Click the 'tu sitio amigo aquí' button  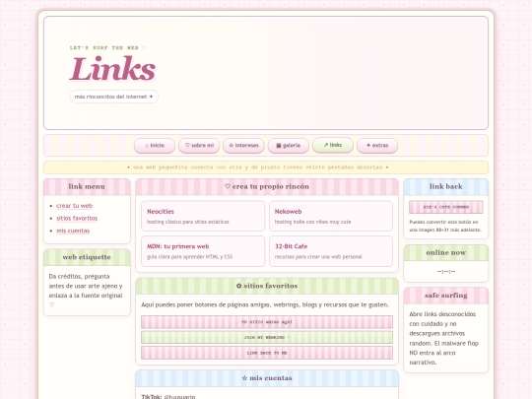click(x=267, y=322)
